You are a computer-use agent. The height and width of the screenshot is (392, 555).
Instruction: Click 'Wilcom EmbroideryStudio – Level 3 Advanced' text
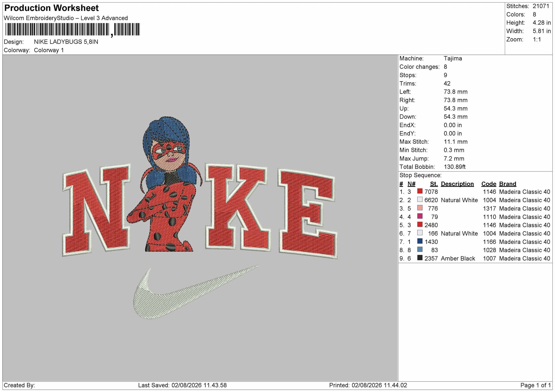pos(66,18)
